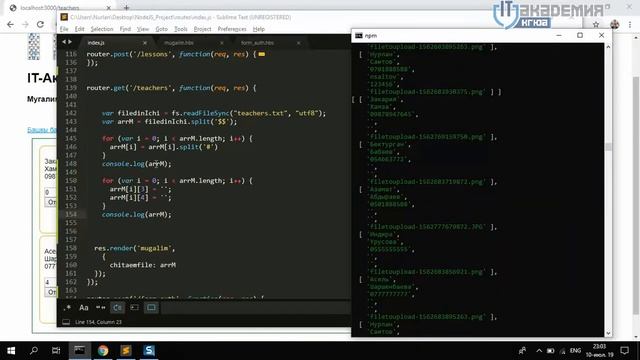Toggle regular expression search in find bar
Viewport: 640px width, 360px height.
pos(67,307)
